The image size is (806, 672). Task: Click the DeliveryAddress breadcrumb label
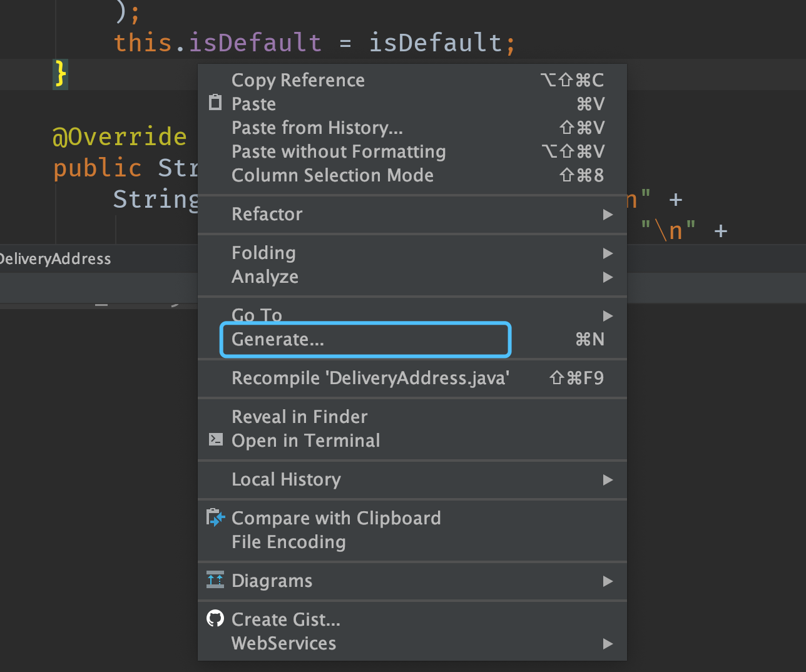point(55,259)
